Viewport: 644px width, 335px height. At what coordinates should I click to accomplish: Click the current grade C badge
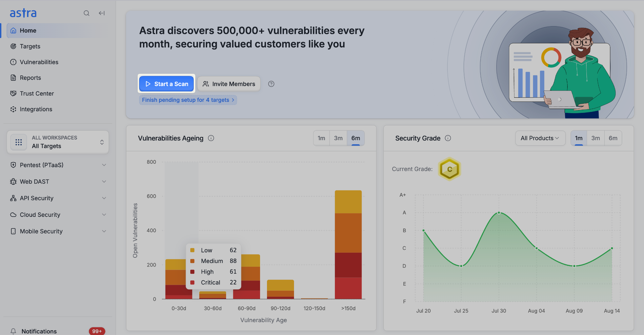pyautogui.click(x=450, y=169)
